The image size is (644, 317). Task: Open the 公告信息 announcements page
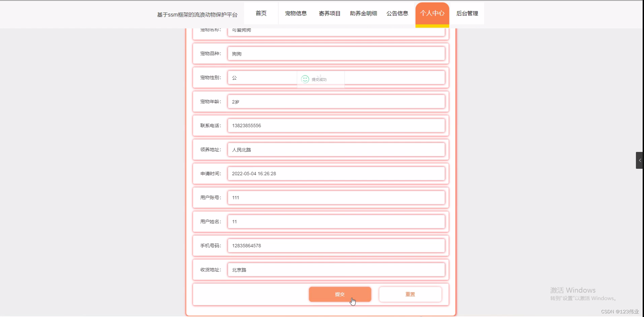[x=397, y=13]
